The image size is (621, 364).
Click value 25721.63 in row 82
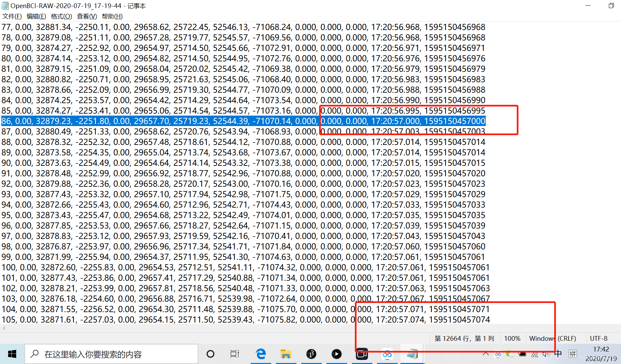coord(191,79)
